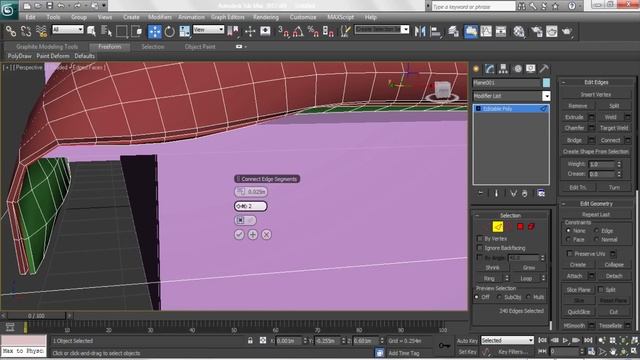
Task: Activate the Select and Scale tool
Action: pyautogui.click(x=184, y=31)
